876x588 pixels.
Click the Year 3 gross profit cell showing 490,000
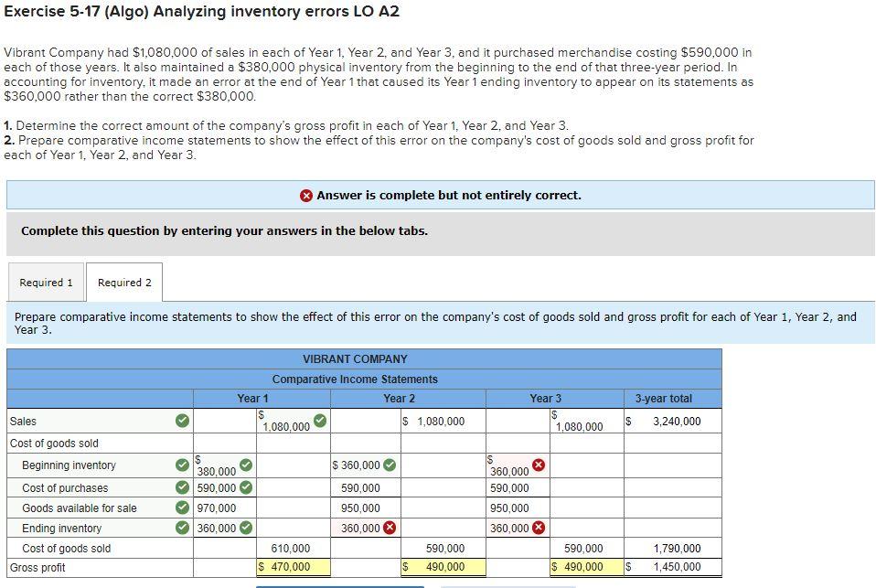coord(587,567)
